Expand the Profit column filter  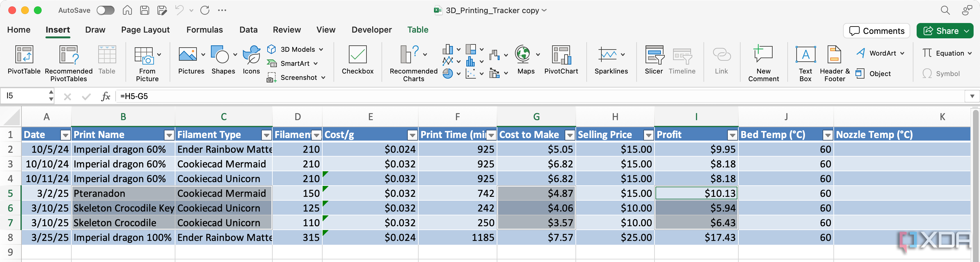732,135
